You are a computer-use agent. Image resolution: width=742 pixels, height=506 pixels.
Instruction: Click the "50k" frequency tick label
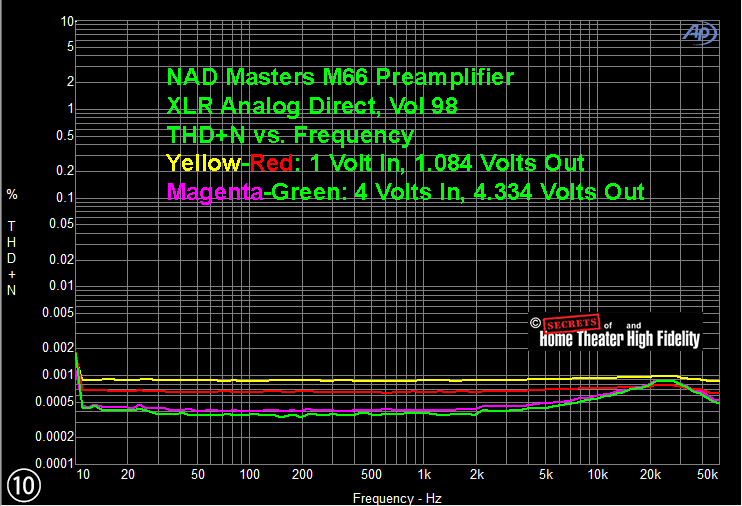point(707,475)
